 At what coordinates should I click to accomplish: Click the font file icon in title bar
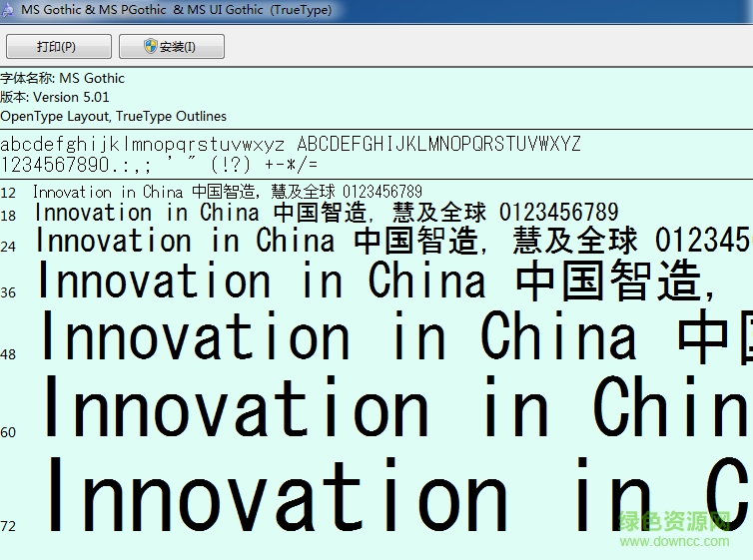click(8, 10)
